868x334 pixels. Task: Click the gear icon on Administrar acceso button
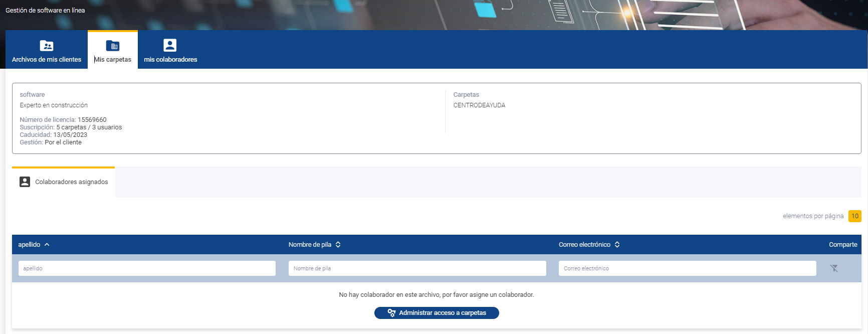(391, 313)
